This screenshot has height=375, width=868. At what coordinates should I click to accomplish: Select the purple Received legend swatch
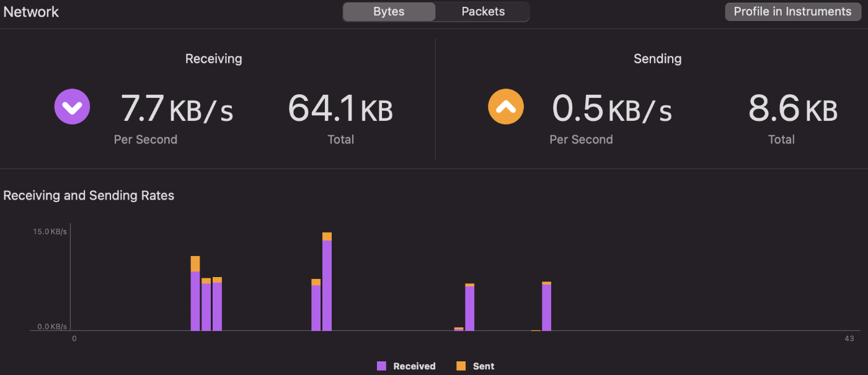(383, 366)
